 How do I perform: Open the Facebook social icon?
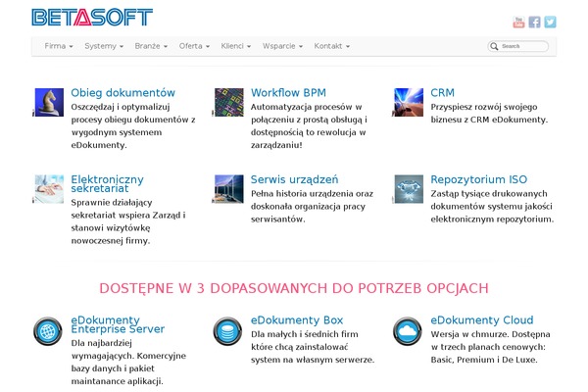534,23
